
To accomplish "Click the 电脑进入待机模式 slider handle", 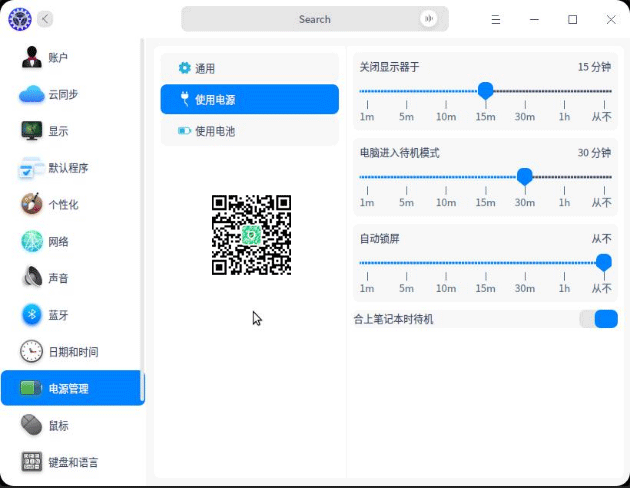I will (525, 177).
